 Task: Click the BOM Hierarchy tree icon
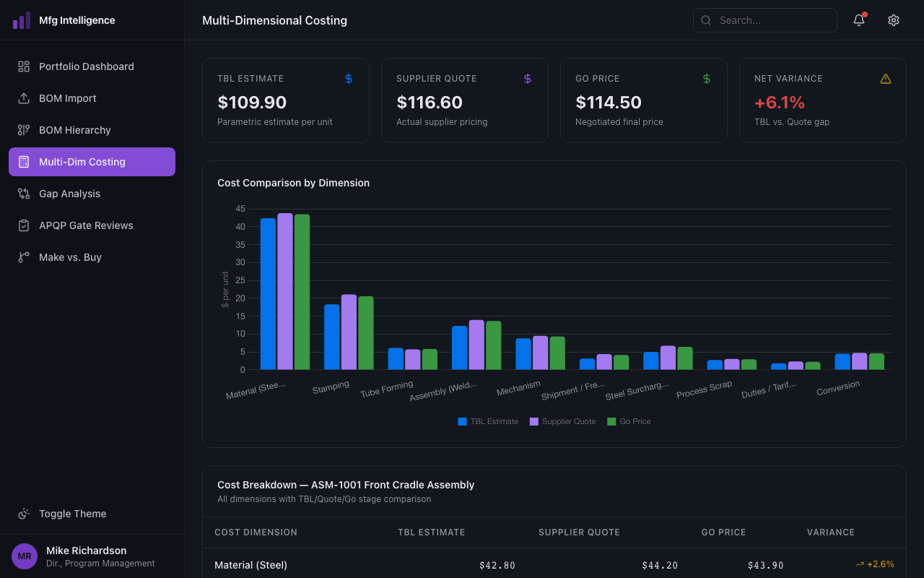pos(23,129)
